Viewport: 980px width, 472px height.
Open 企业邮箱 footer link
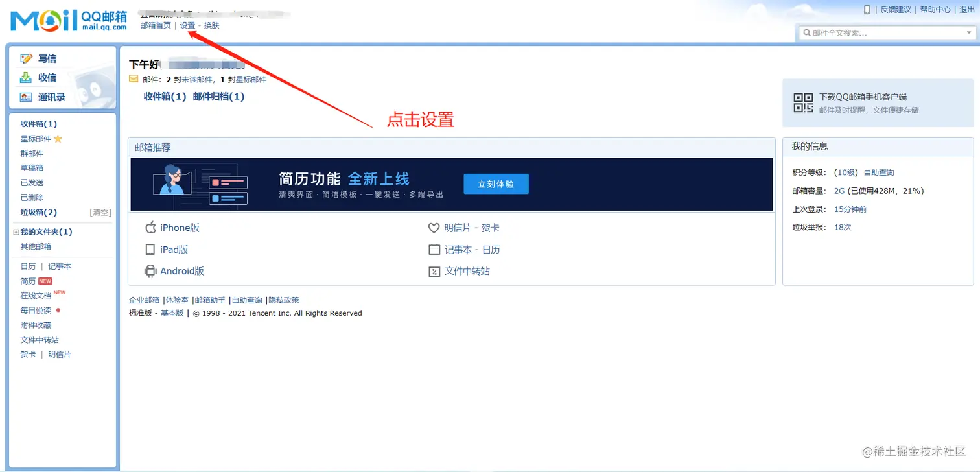click(x=144, y=300)
